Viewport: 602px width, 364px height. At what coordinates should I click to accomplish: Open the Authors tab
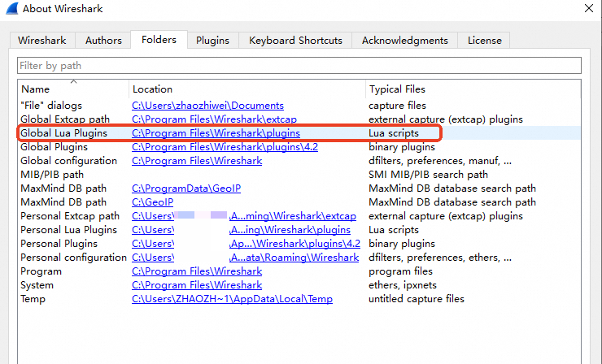(x=103, y=41)
